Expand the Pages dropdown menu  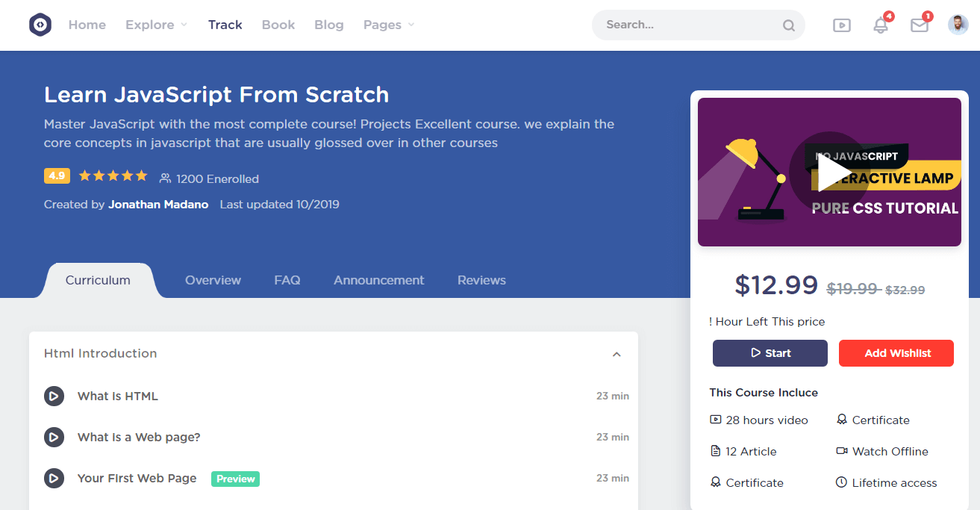(x=389, y=25)
